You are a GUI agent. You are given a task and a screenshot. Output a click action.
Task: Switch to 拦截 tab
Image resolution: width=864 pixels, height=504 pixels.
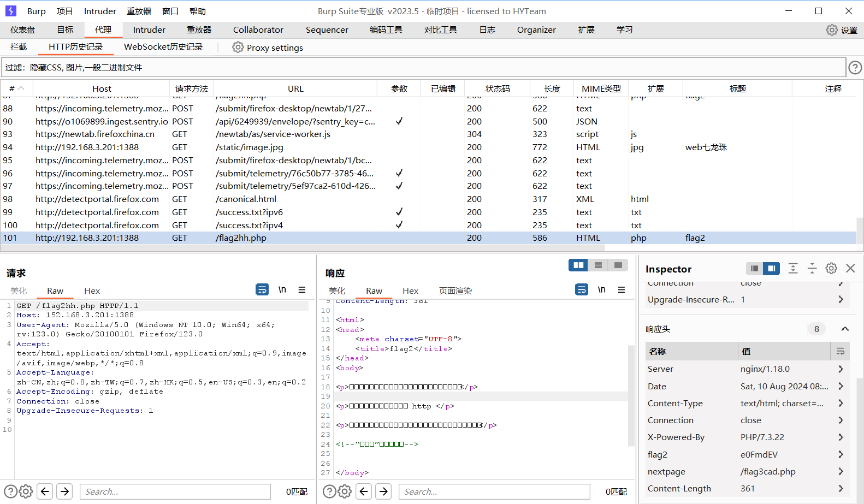click(x=19, y=47)
